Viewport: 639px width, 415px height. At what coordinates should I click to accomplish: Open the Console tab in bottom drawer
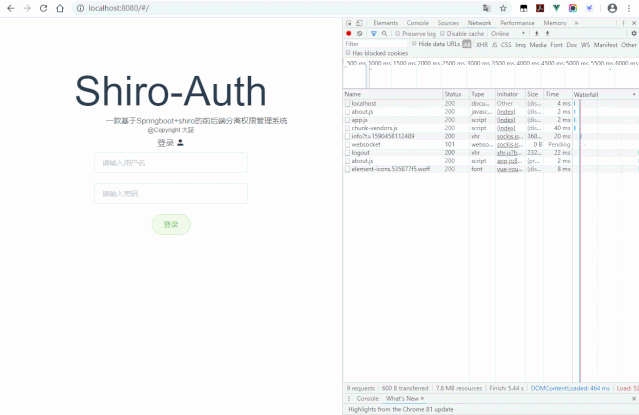coord(367,398)
